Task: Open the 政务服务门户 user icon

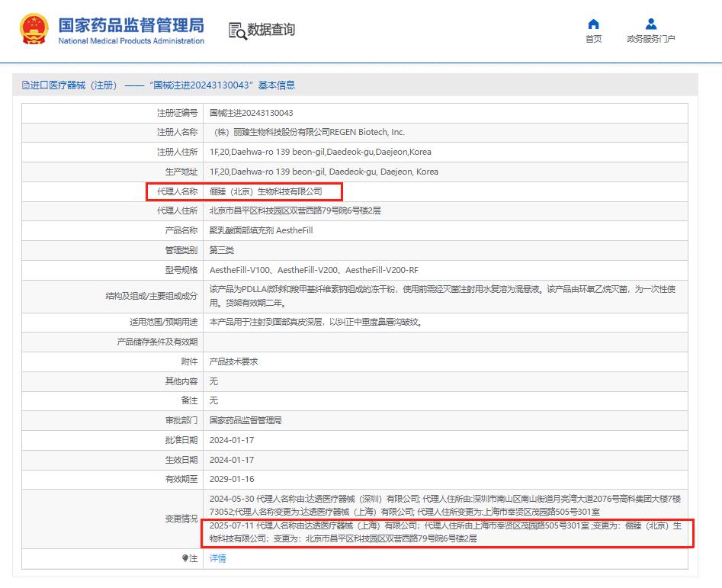Action: (x=650, y=24)
